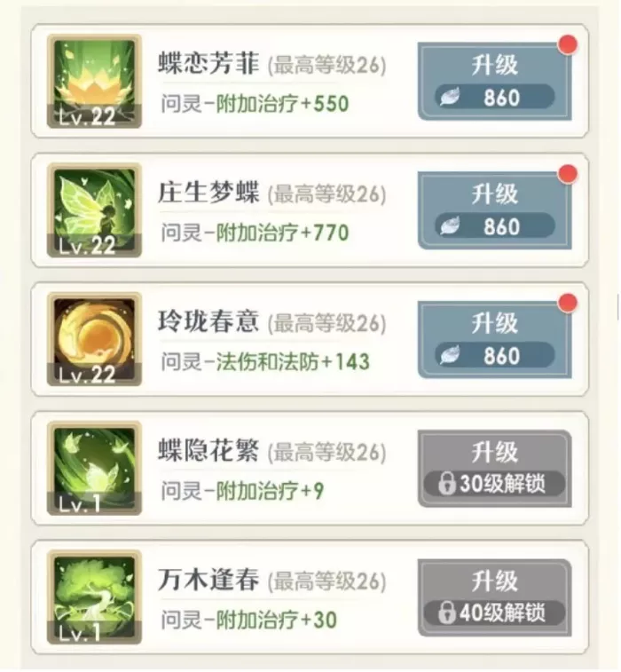Screen dimensions: 621x672
Task: Tap the lock icon on 30级解锁
Action: pyautogui.click(x=446, y=484)
